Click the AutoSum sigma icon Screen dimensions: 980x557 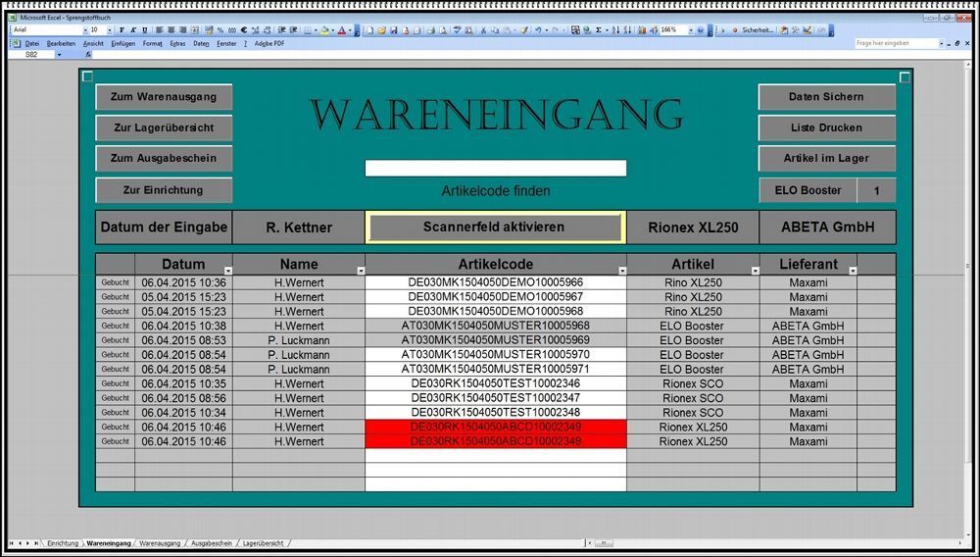pyautogui.click(x=599, y=30)
